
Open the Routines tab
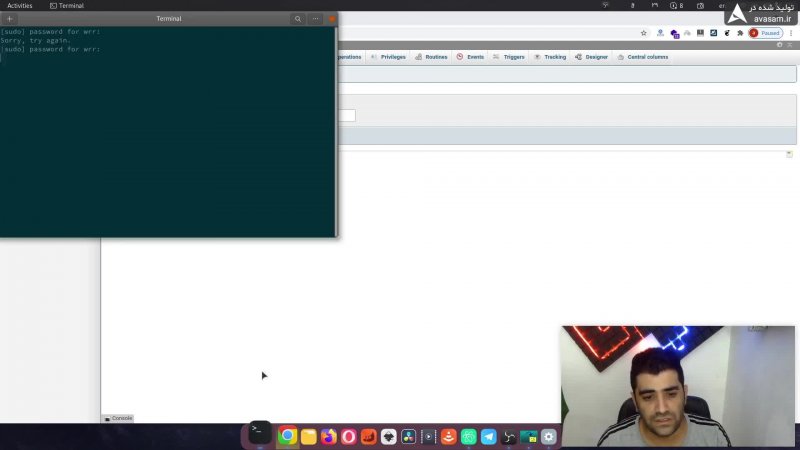tap(431, 57)
